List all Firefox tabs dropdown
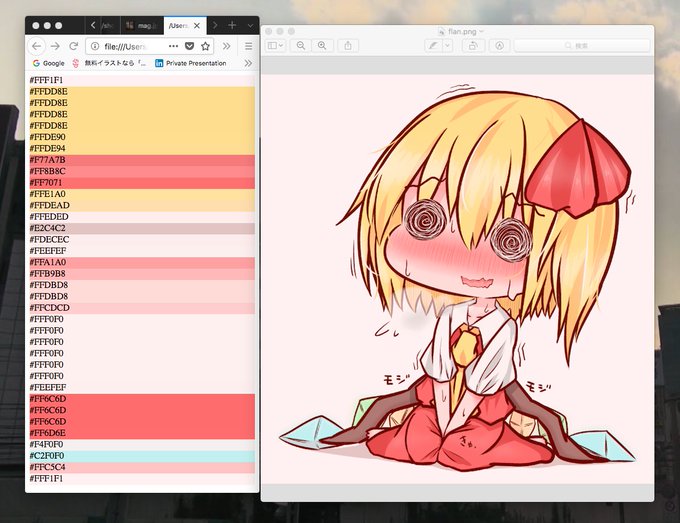Image resolution: width=680 pixels, height=523 pixels. (250, 26)
